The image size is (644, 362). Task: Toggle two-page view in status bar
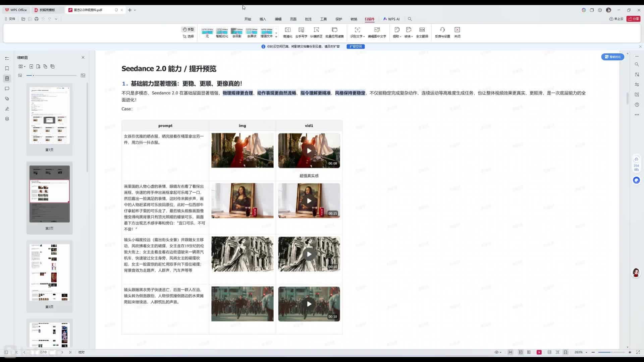529,352
